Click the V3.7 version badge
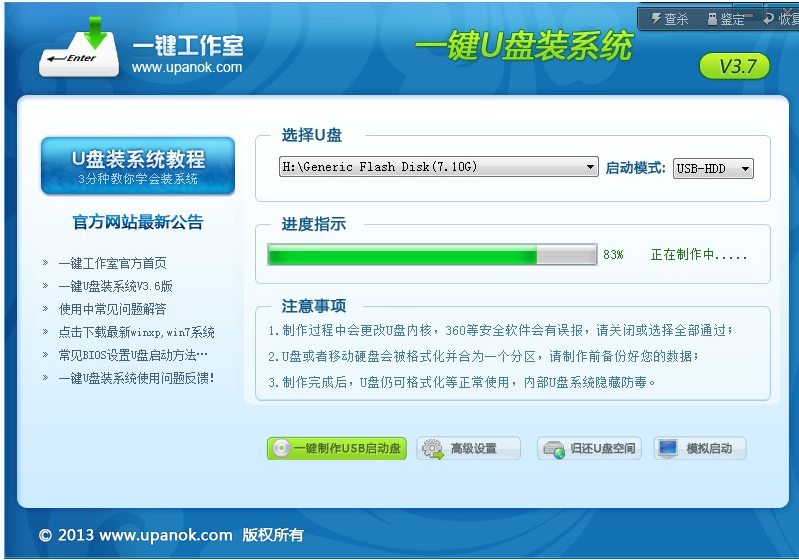 pyautogui.click(x=734, y=67)
